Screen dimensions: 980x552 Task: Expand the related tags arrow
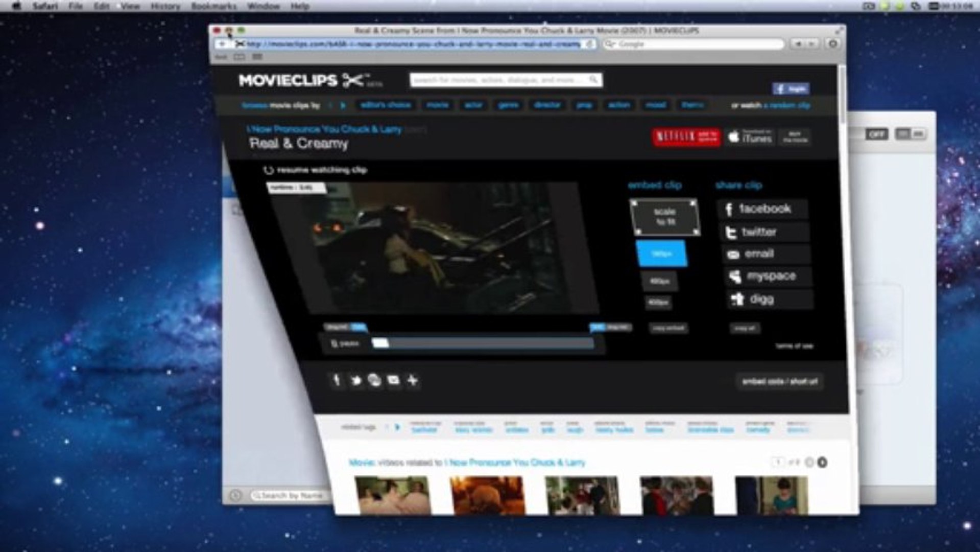(x=398, y=427)
